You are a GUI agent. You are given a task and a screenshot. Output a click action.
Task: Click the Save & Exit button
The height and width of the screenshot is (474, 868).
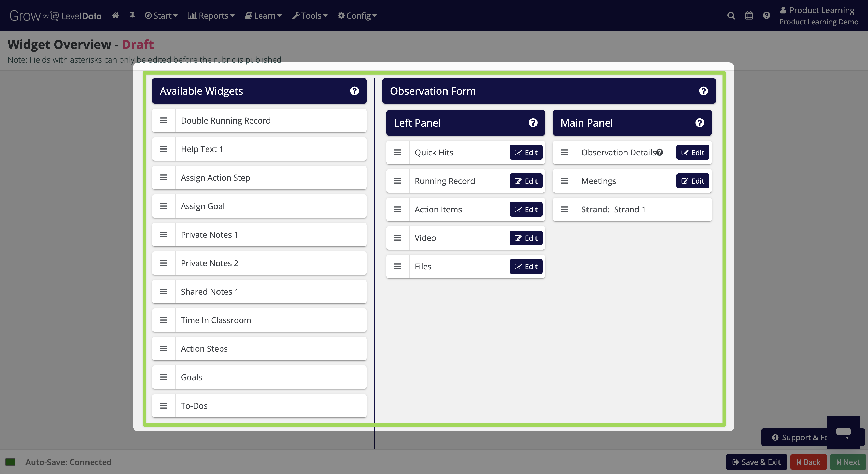[756, 462]
